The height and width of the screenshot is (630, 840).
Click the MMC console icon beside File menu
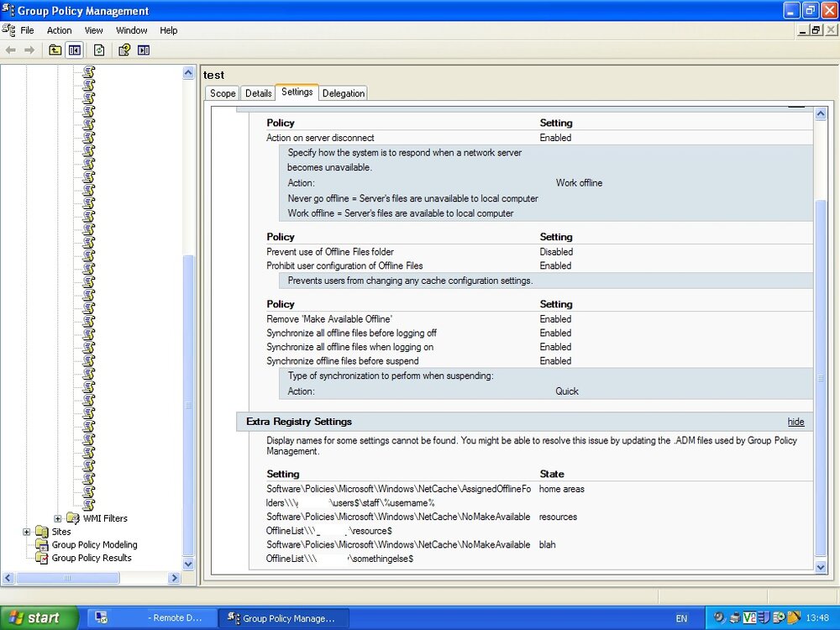pyautogui.click(x=8, y=30)
